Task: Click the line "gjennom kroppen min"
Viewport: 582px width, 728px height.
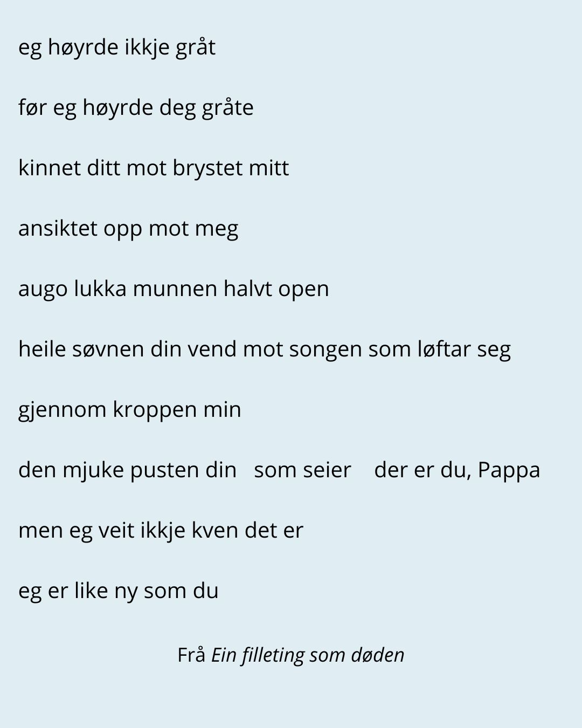Action: (129, 410)
